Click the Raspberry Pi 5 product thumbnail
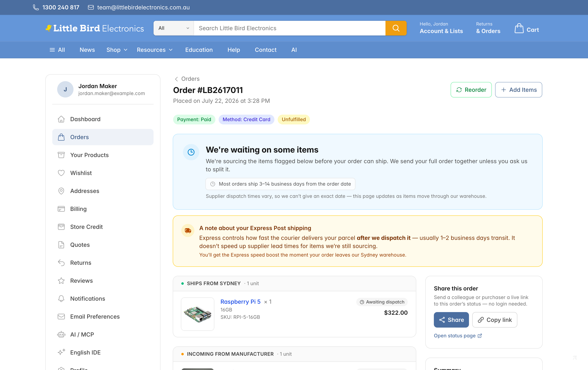Image resolution: width=588 pixels, height=370 pixels. [198, 314]
